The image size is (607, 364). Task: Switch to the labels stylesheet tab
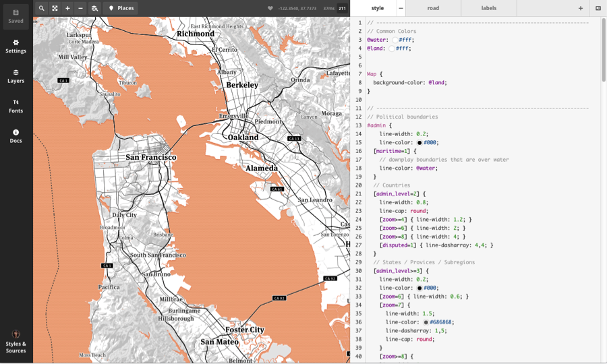489,8
